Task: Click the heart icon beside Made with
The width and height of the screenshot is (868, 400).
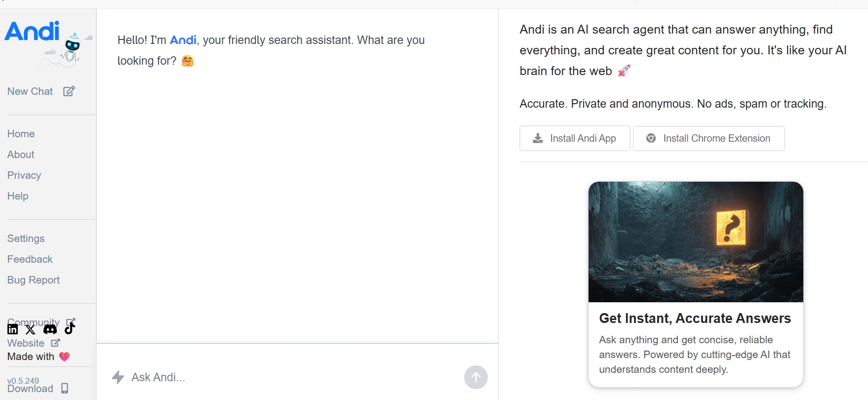Action: pos(64,357)
